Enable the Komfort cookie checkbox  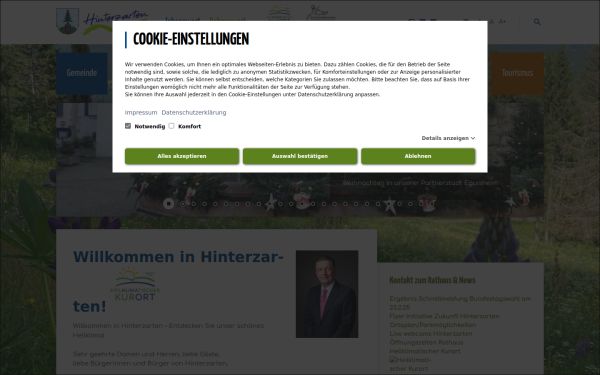171,126
